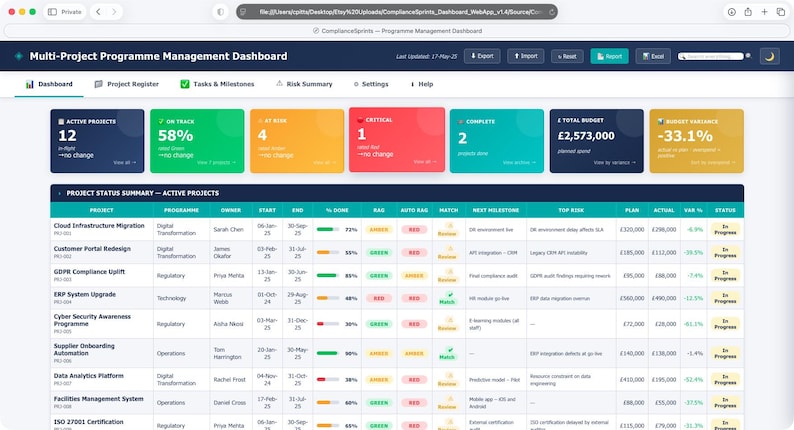Open the Settings tab

coord(371,84)
